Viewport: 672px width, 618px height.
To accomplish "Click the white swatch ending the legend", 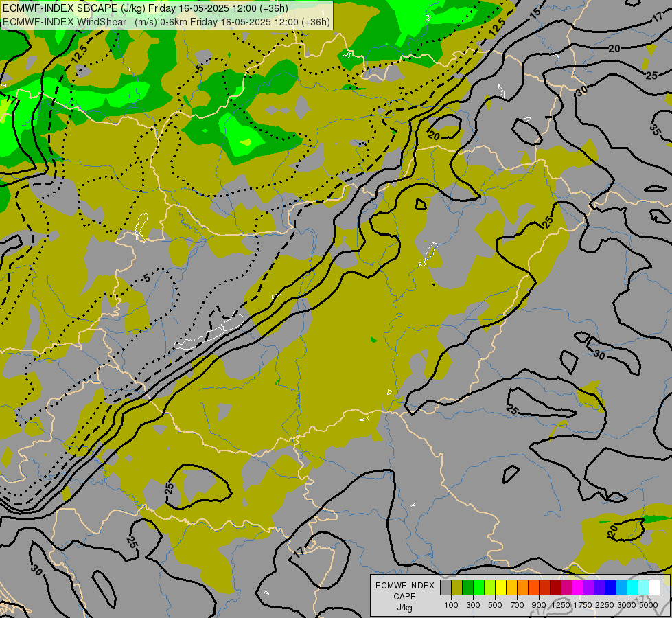I will coord(655,588).
